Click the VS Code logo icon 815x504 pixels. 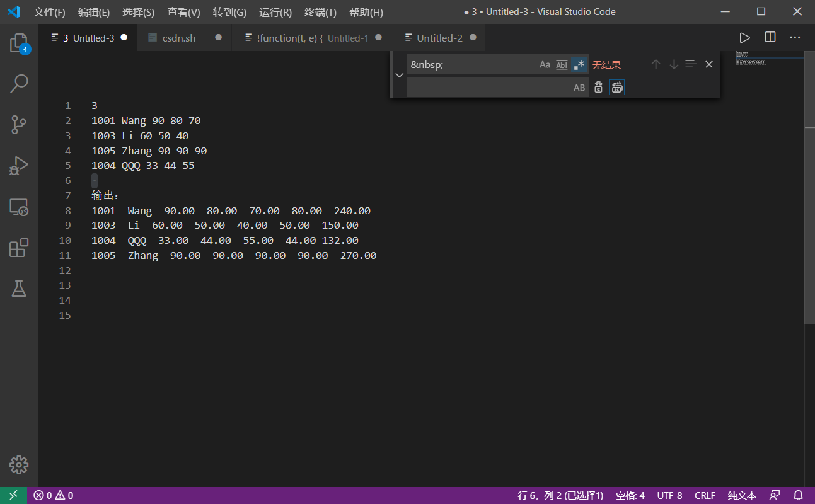14,12
